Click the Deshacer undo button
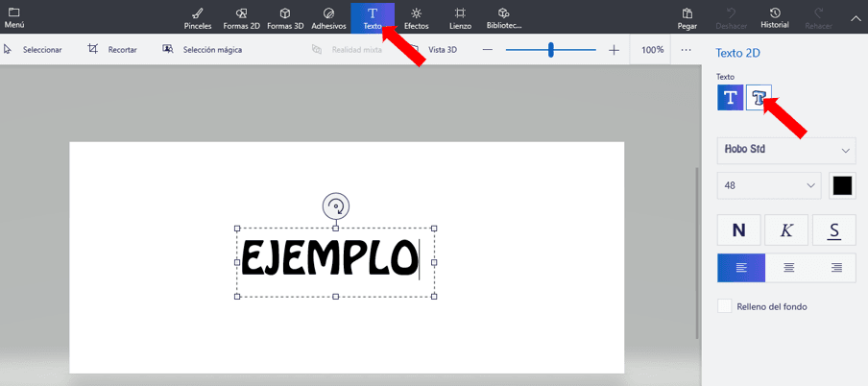The height and width of the screenshot is (386, 868). tap(732, 17)
